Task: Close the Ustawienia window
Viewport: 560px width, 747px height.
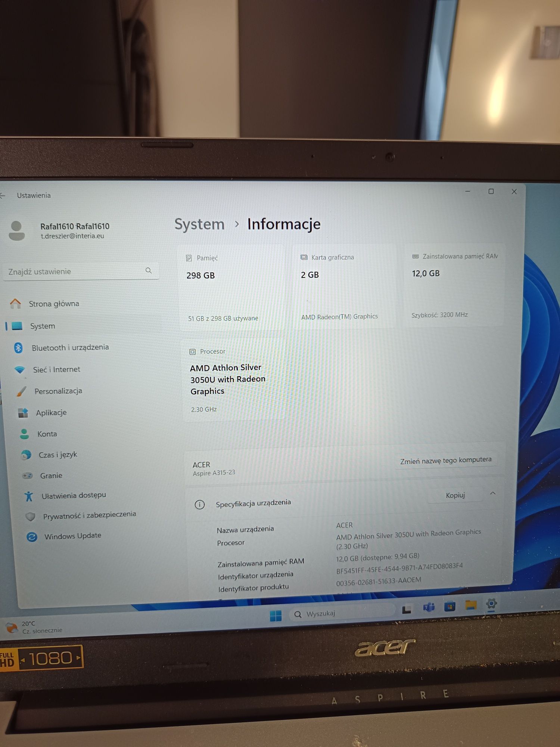Action: point(514,192)
